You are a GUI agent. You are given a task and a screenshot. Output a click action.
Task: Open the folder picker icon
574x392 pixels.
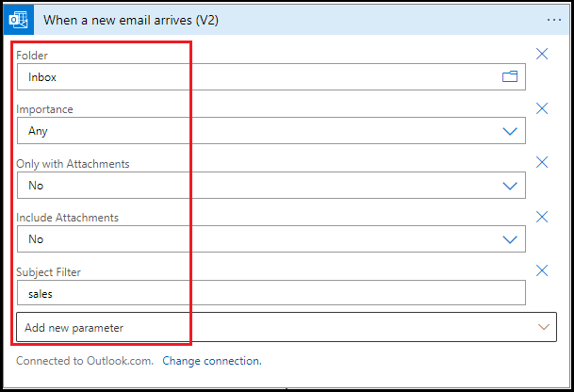coord(510,77)
